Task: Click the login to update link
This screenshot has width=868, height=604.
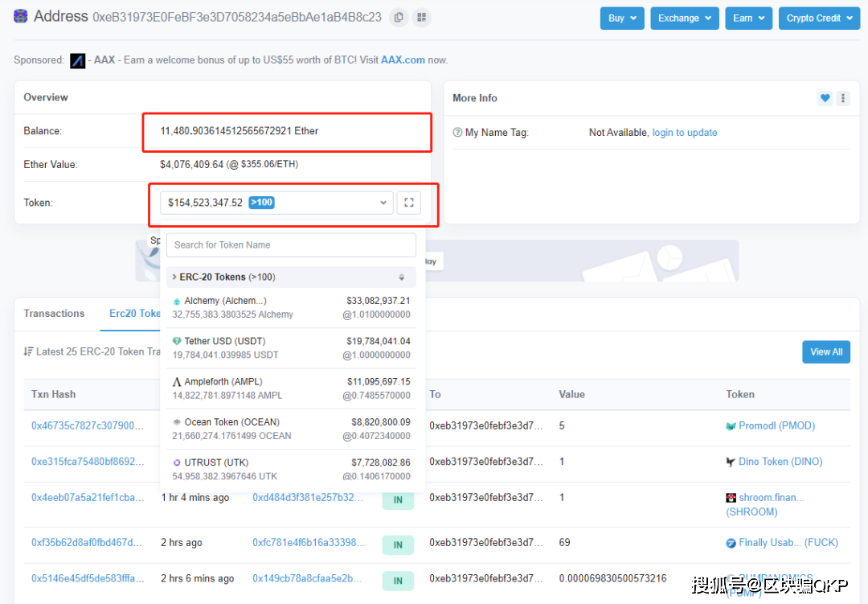Action: [684, 133]
